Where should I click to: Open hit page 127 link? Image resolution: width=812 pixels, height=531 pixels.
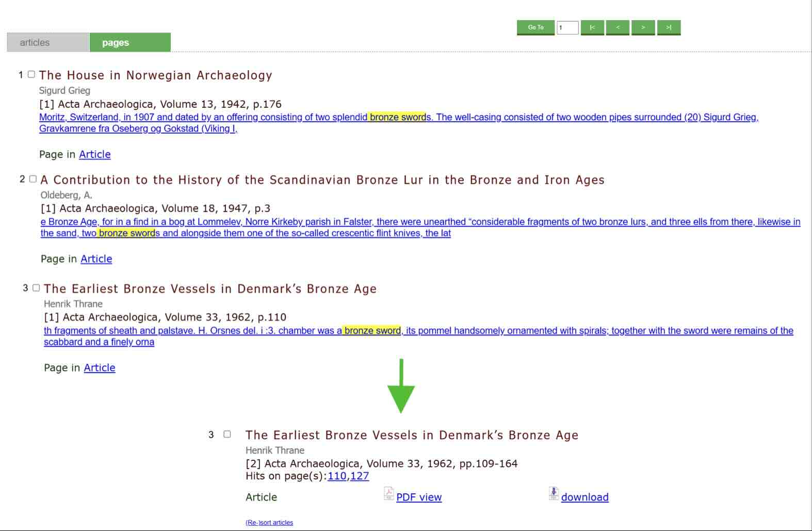point(360,476)
